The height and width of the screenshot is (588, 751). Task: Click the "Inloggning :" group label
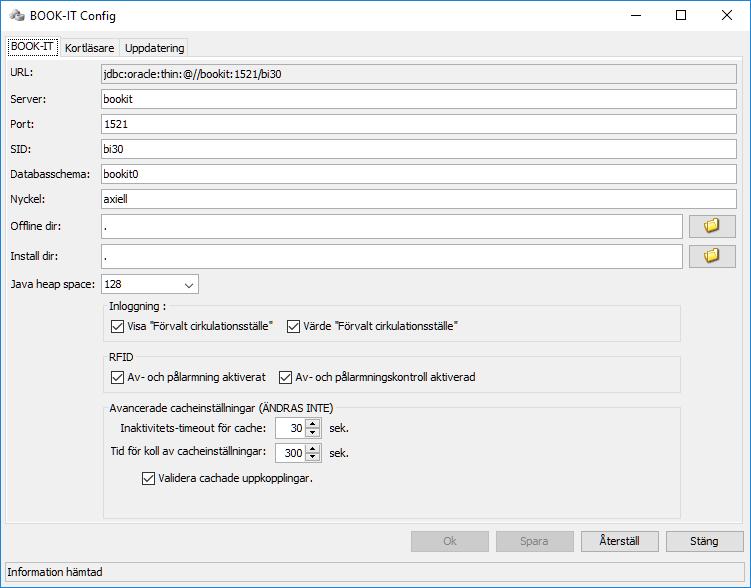pos(137,306)
